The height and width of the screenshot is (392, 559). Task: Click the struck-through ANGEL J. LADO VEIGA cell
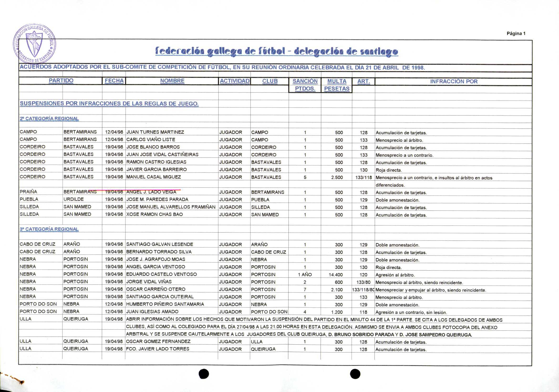tap(151, 192)
